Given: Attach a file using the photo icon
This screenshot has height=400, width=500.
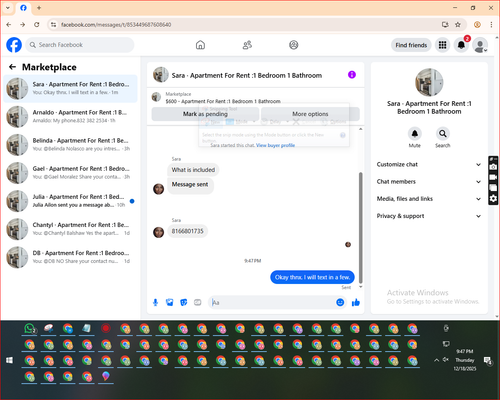Looking at the screenshot, I should [170, 302].
